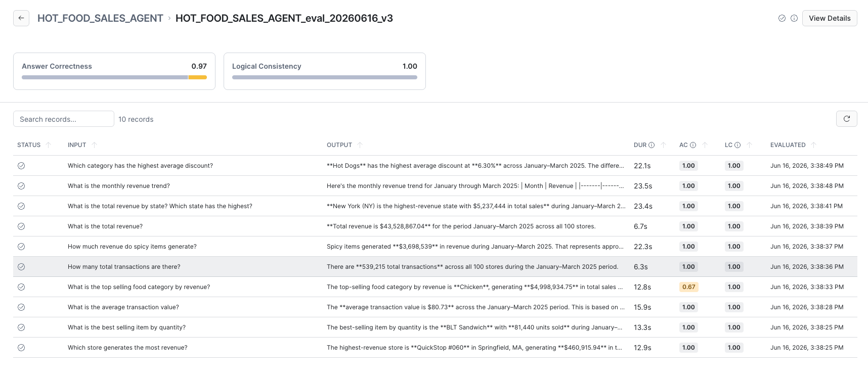Click status icon for highest average discount row
868x382 pixels.
tap(21, 166)
